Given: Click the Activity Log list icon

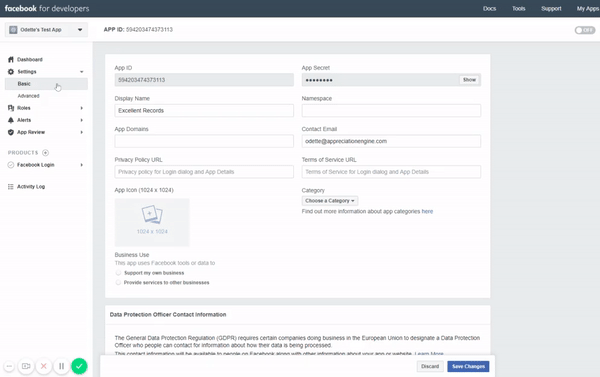Looking at the screenshot, I should [x=11, y=186].
